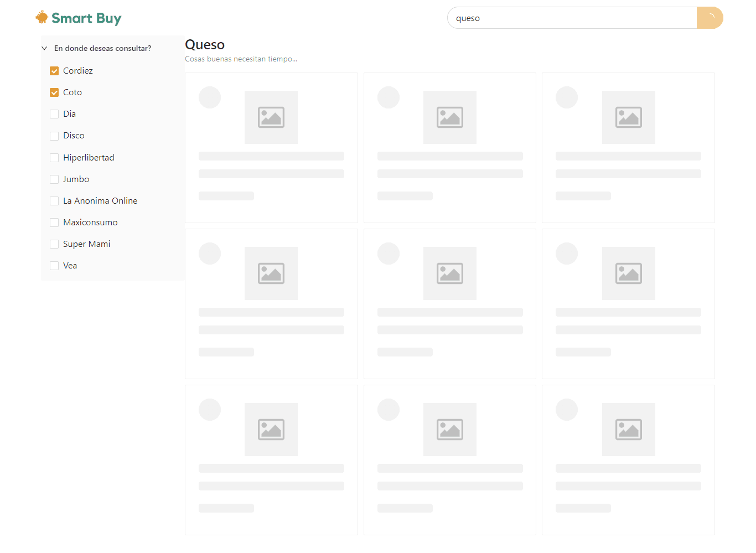Check the Disco store filter
The image size is (756, 553).
[54, 135]
